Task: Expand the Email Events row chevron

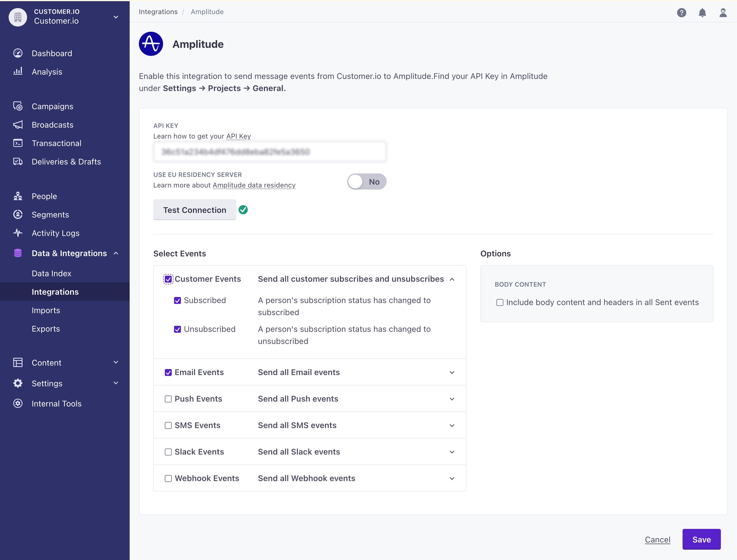Action: (452, 372)
